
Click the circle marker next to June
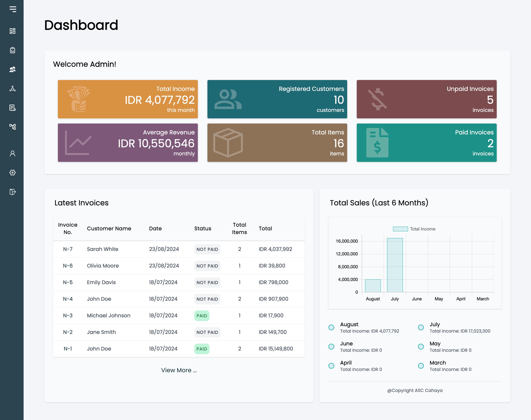[331, 346]
